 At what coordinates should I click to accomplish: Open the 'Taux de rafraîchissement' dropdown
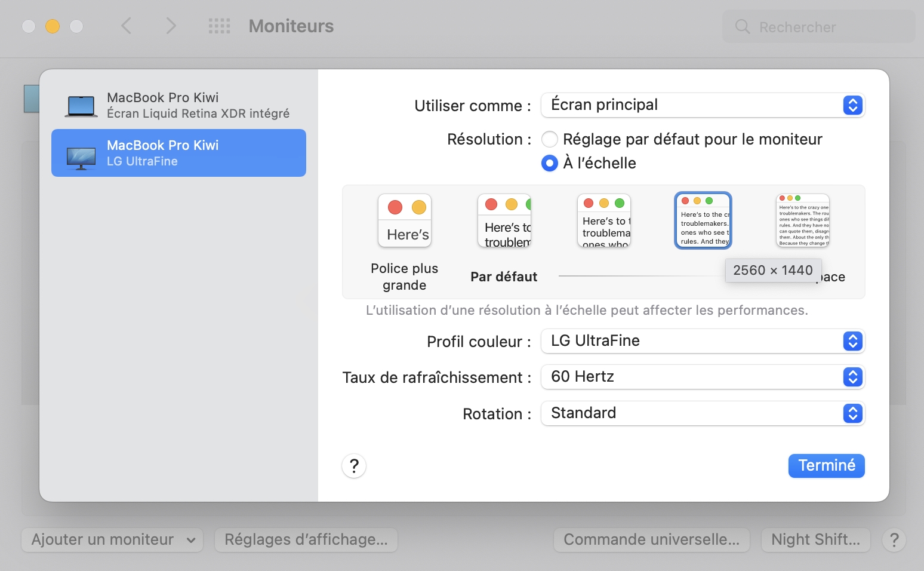pos(703,377)
